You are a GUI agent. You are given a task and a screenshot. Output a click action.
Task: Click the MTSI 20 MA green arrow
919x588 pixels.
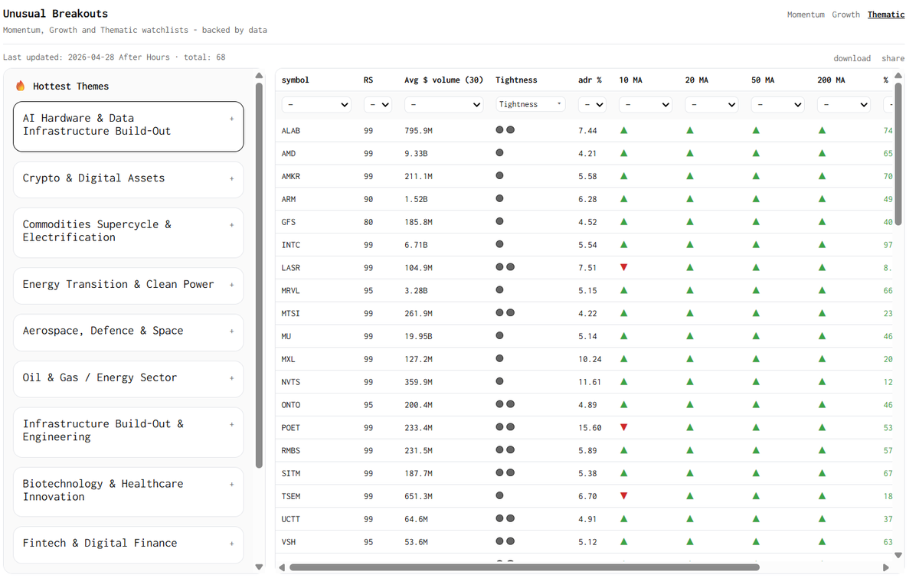point(690,313)
